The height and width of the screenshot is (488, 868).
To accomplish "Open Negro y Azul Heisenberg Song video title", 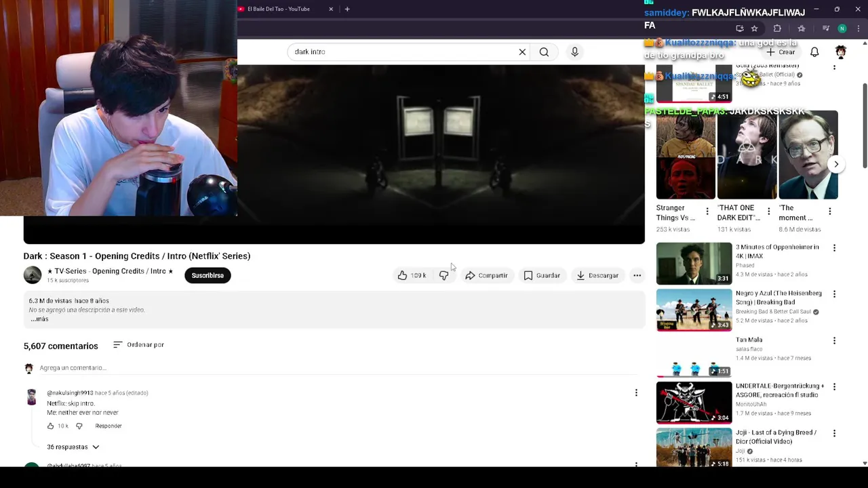I will [x=778, y=298].
